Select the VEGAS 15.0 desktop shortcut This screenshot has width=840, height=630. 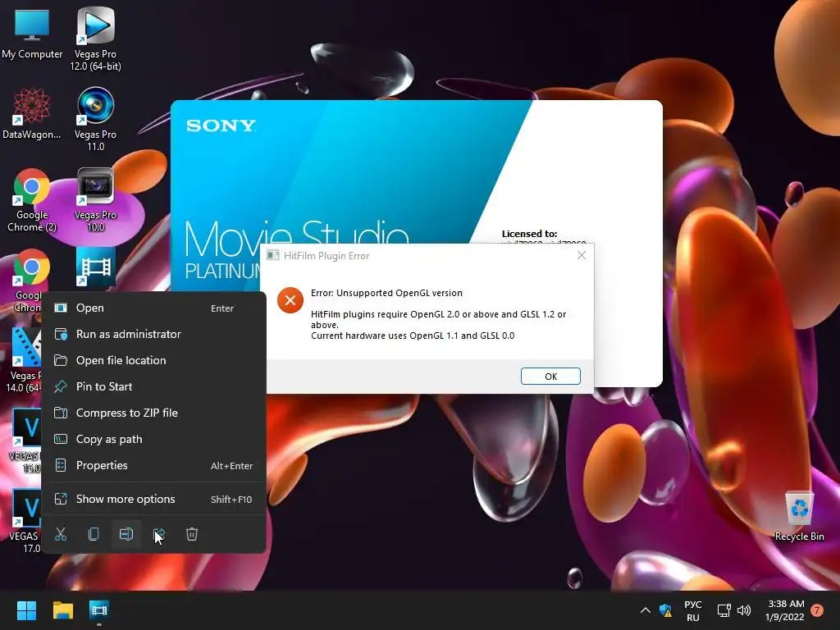25,441
